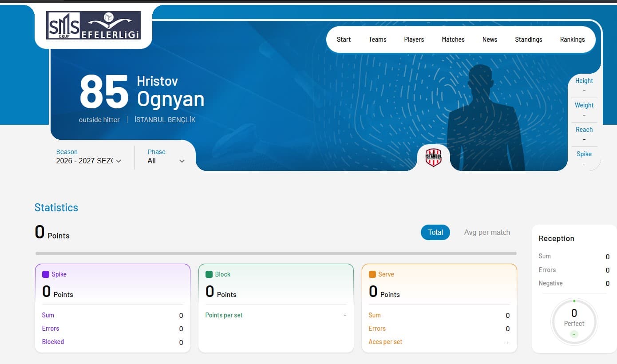The width and height of the screenshot is (617, 364).
Task: Click the player name Hristov Ognyan
Action: click(170, 91)
